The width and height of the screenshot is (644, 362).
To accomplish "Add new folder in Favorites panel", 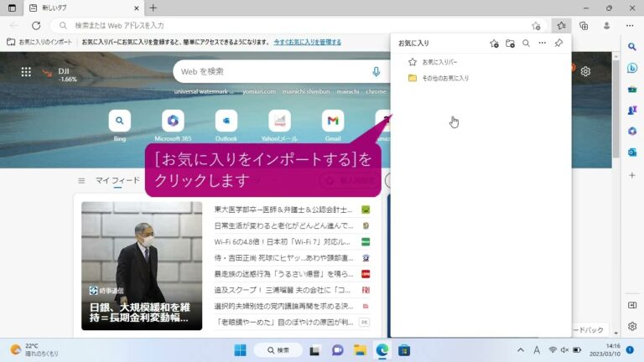I will [x=510, y=43].
